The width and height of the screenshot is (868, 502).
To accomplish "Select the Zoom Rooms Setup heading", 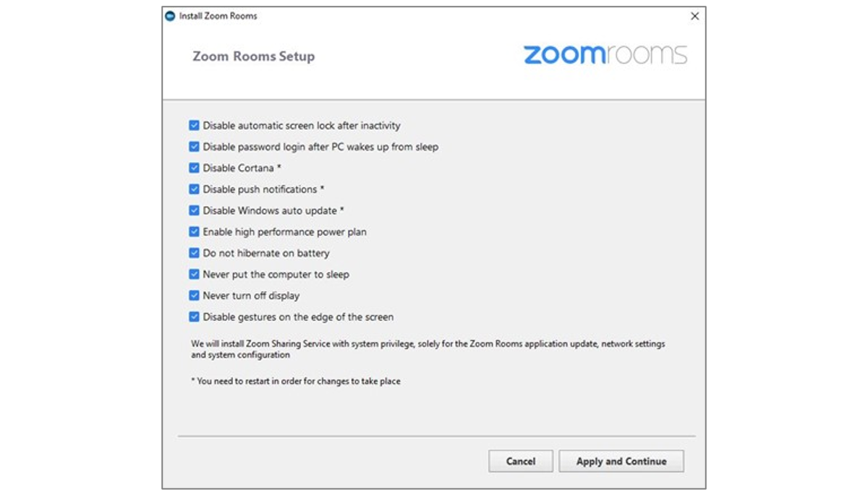I will [253, 56].
